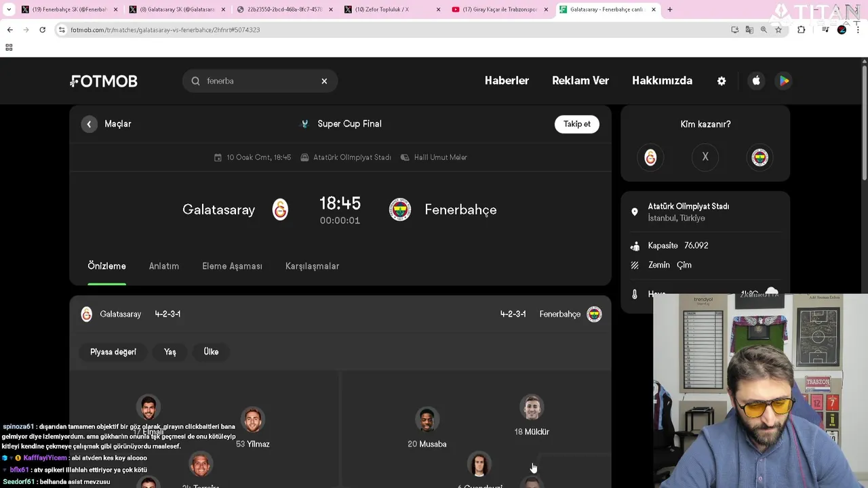Viewport: 868px width, 488px height.
Task: Toggle the Yaş filter chip
Action: (170, 352)
